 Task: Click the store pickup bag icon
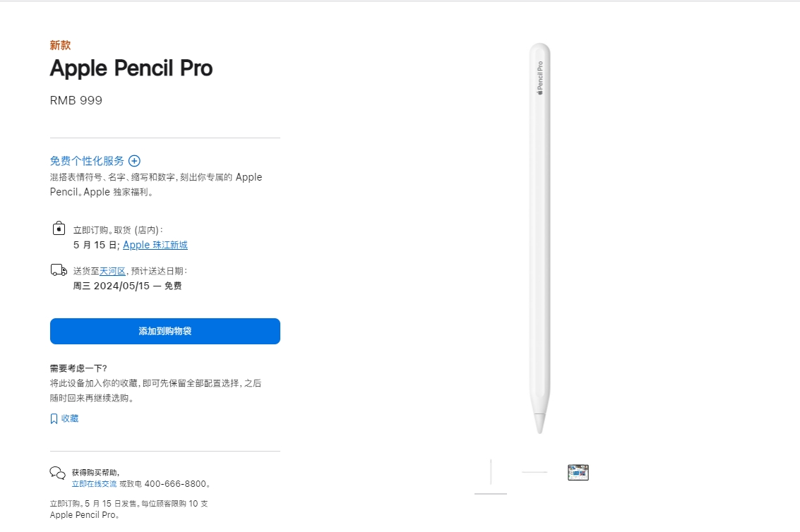(59, 229)
